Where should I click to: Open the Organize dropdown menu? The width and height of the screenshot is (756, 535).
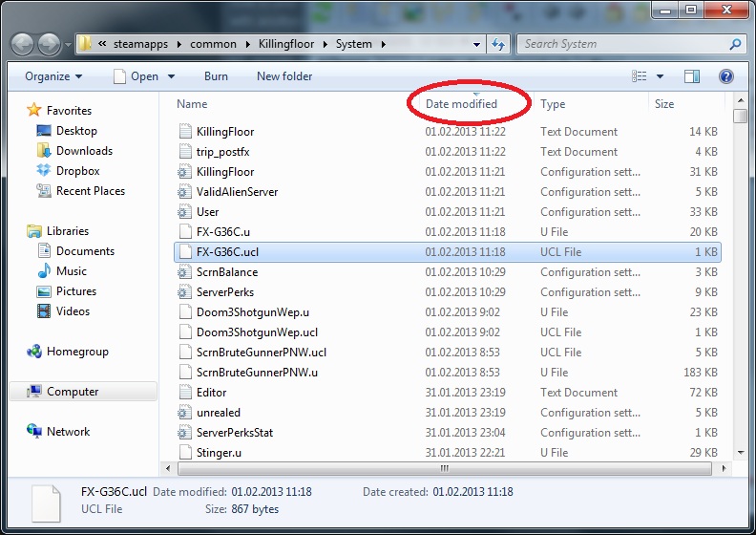[x=53, y=76]
